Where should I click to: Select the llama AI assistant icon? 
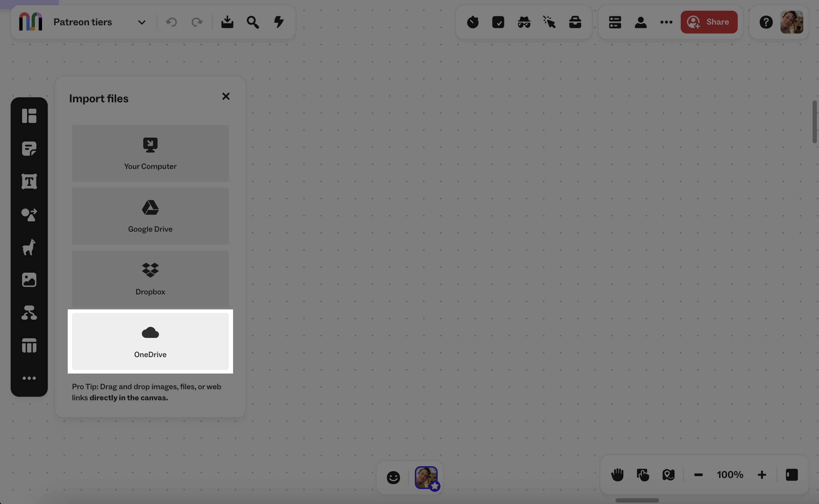29,247
